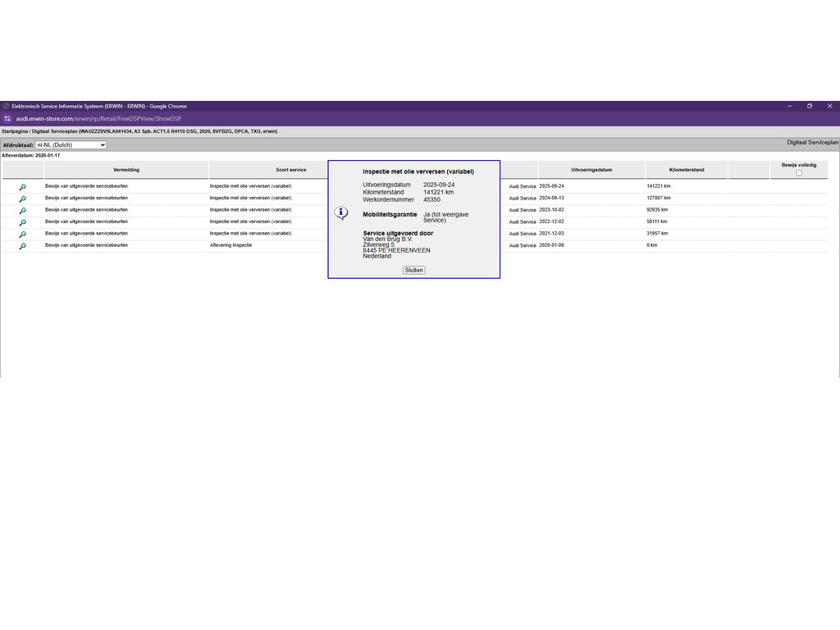View details of the 2022-12-02 service

[23, 222]
